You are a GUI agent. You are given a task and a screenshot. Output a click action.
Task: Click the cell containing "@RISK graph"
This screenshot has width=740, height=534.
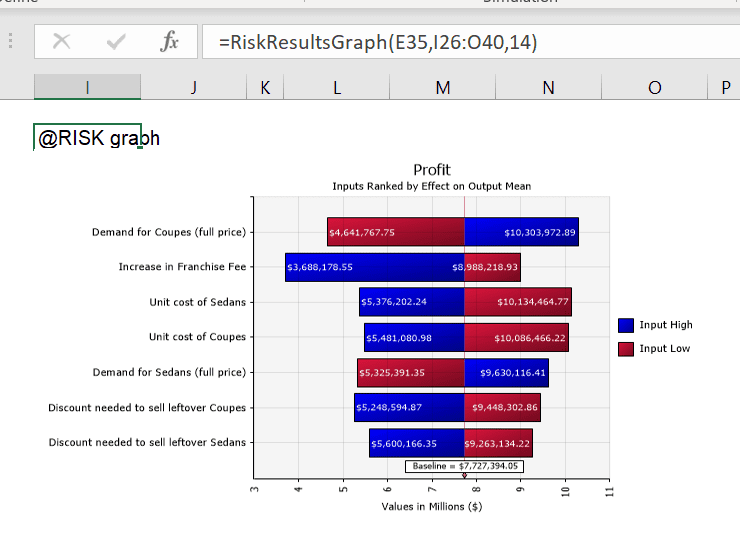87,138
